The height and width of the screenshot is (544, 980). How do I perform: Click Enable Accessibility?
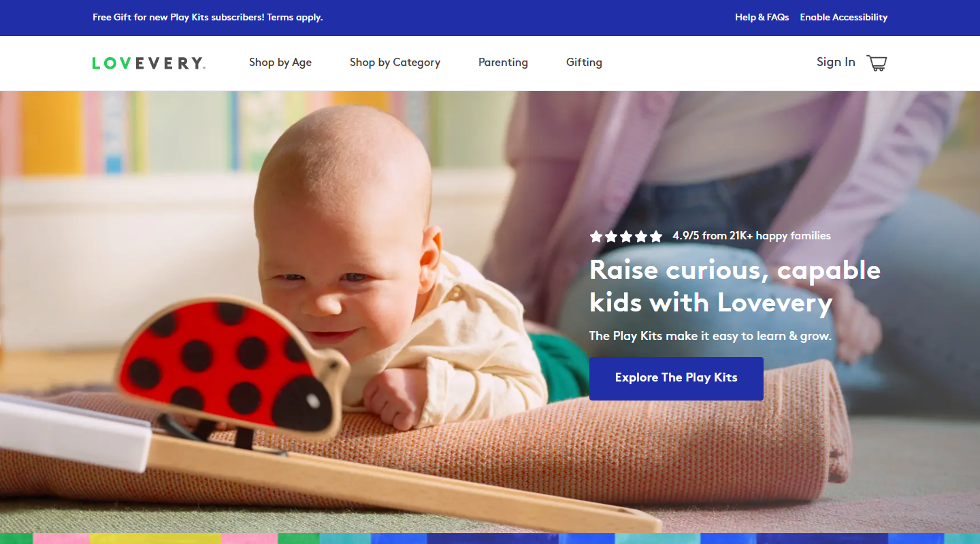(x=844, y=17)
